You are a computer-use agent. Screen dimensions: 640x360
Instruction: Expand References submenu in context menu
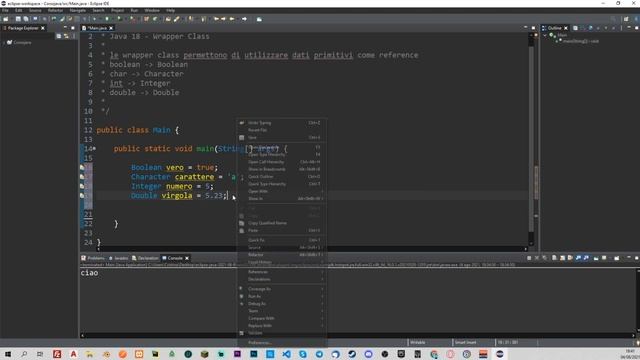[x=281, y=272]
